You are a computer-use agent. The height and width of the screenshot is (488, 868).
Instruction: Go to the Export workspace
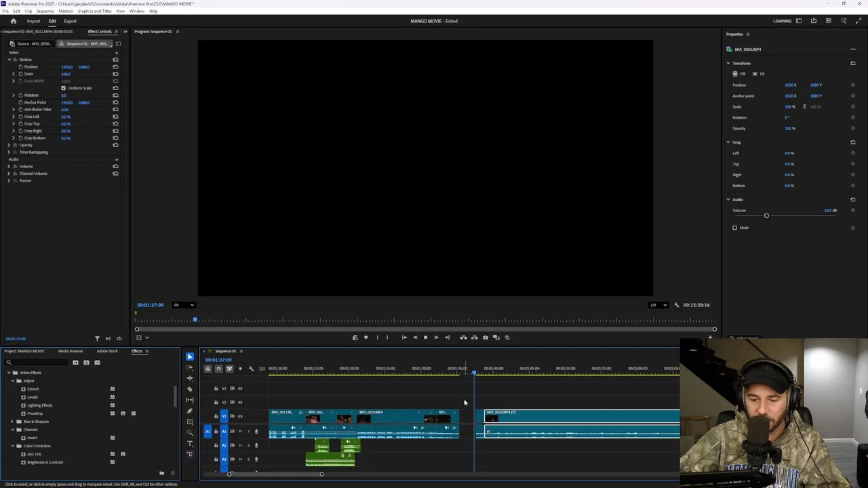70,21
